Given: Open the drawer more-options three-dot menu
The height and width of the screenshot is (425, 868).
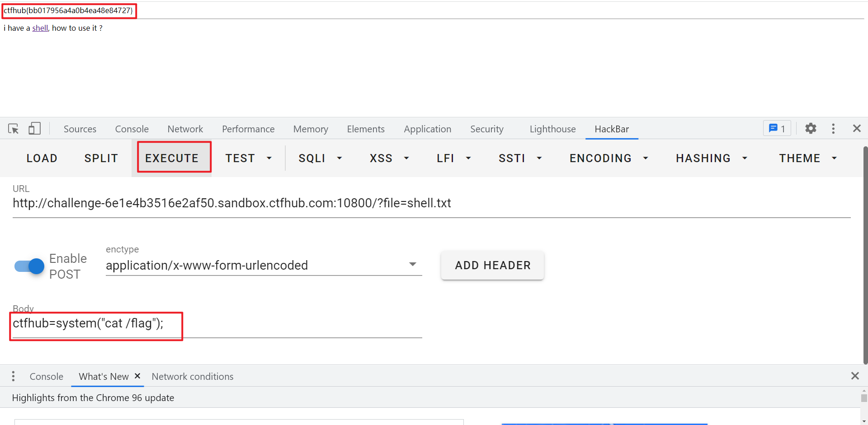Looking at the screenshot, I should tap(13, 376).
